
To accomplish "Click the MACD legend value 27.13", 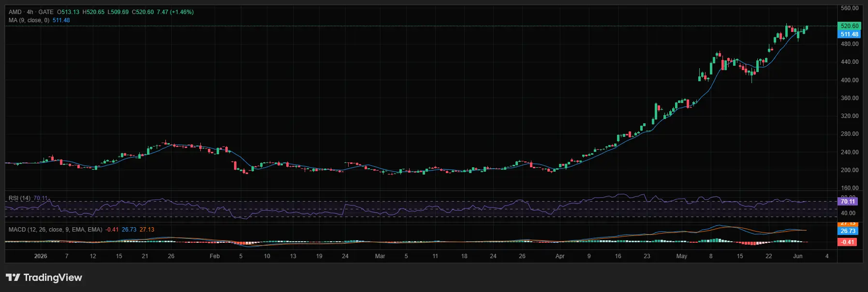I will [x=147, y=230].
